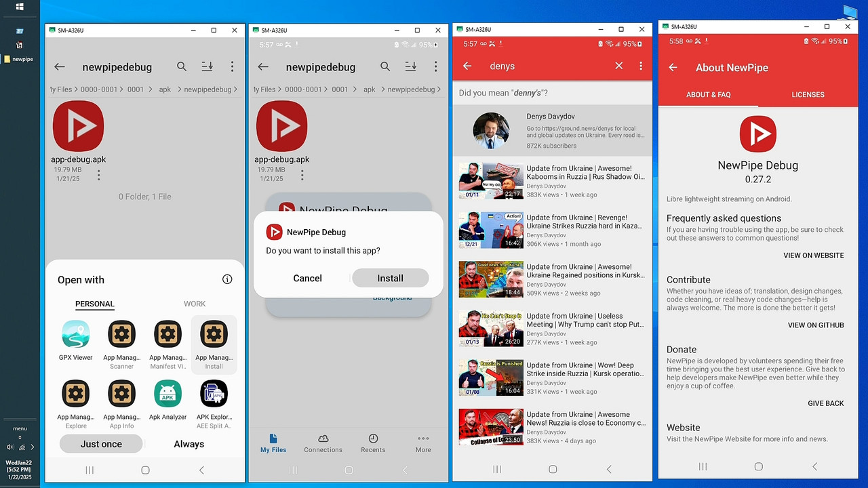868x488 pixels.
Task: Go back from About NewPipe screen
Action: click(x=673, y=67)
